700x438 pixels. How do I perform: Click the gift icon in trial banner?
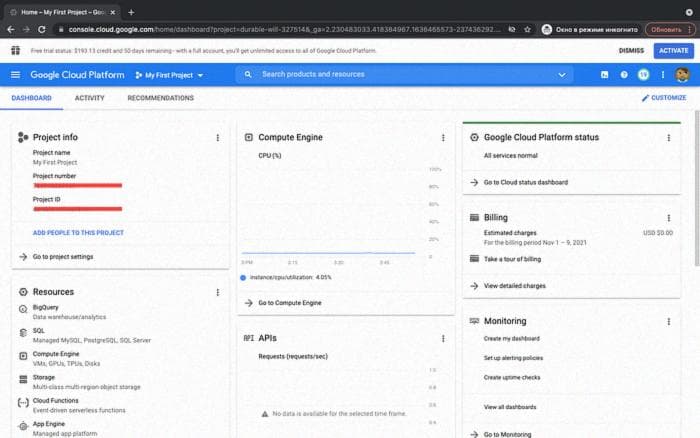(15, 50)
